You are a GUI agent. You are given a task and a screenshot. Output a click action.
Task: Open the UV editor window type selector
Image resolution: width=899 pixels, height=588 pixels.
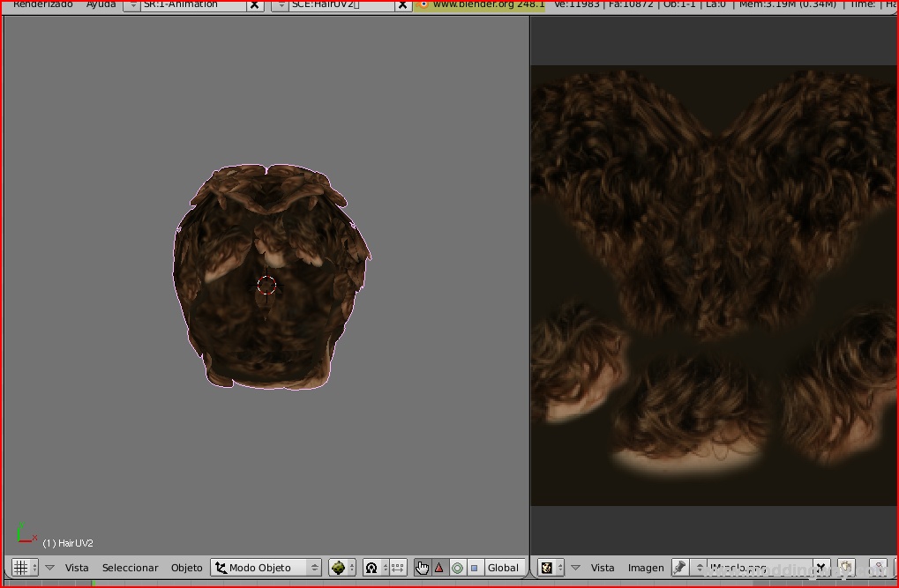pos(551,568)
